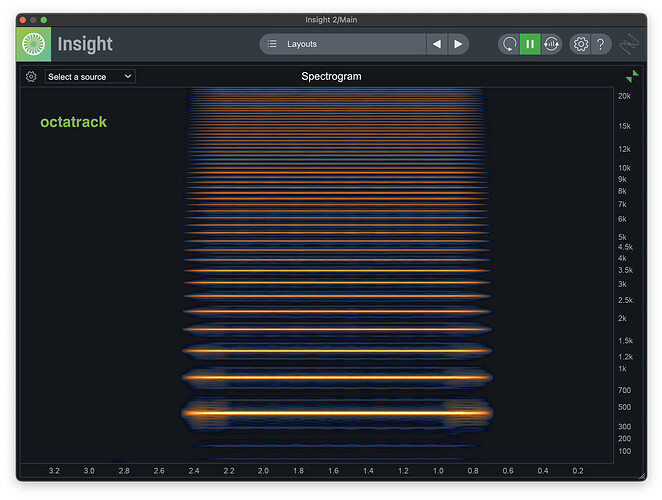Open help with the question mark
This screenshot has height=500, width=662.
click(x=600, y=44)
